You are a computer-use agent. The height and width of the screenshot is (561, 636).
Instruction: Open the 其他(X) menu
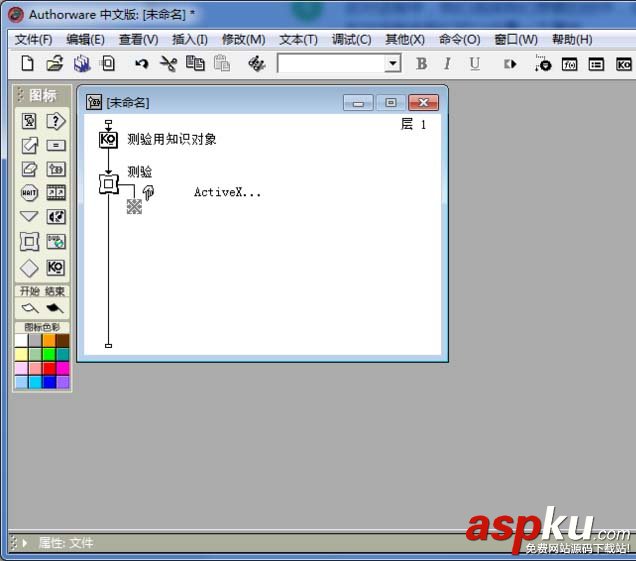(x=405, y=40)
